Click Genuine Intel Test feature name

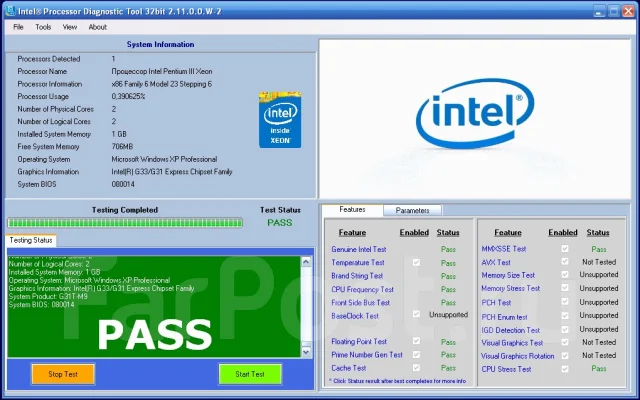(358, 249)
